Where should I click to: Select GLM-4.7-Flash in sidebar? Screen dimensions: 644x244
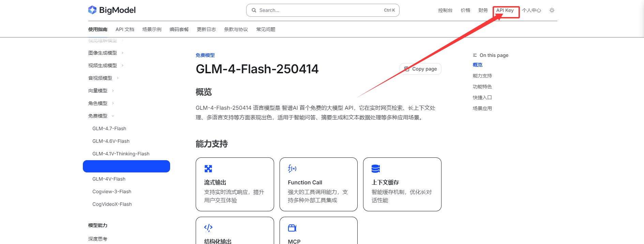[x=109, y=128]
